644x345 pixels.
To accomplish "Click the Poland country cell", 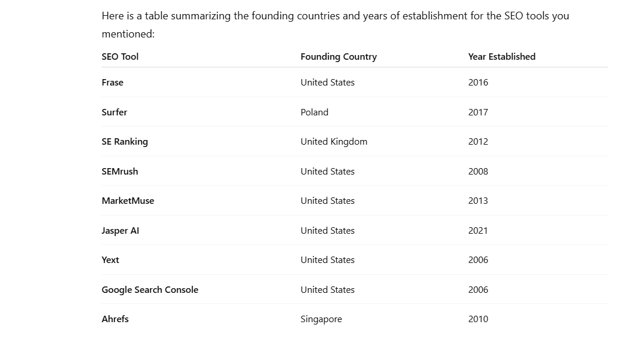I will click(x=314, y=112).
